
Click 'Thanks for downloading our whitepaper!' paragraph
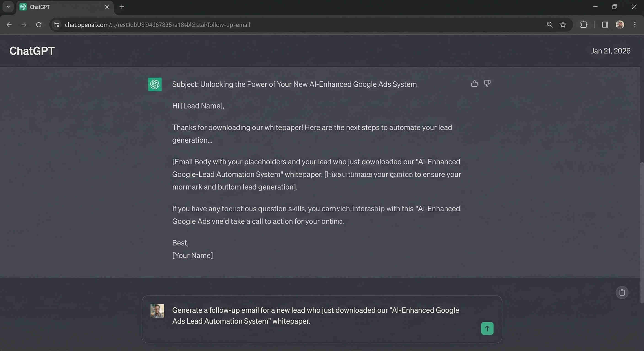pos(312,134)
